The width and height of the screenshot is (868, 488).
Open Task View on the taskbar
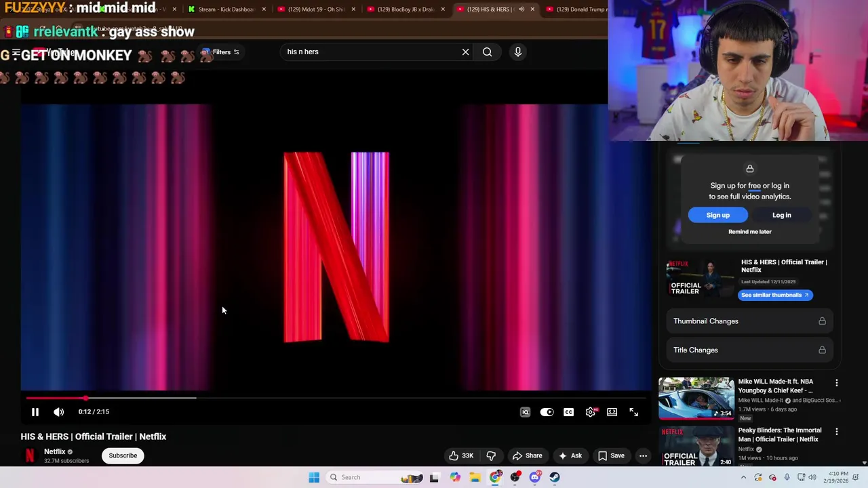pos(434,477)
